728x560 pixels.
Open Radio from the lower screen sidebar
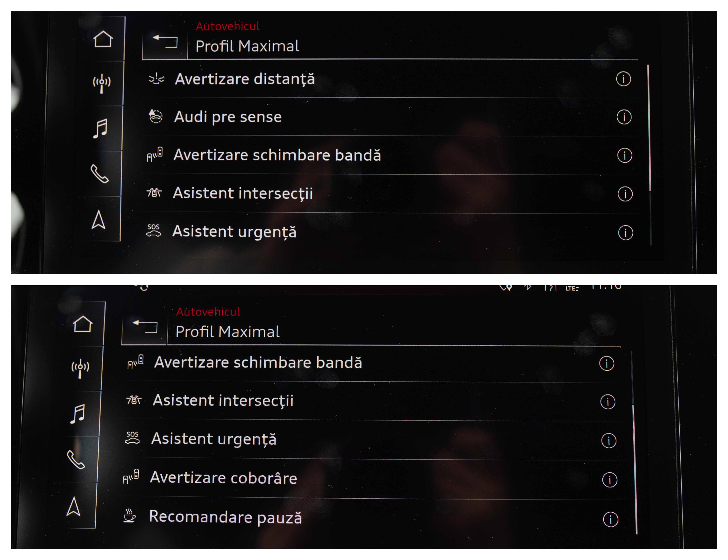[80, 368]
